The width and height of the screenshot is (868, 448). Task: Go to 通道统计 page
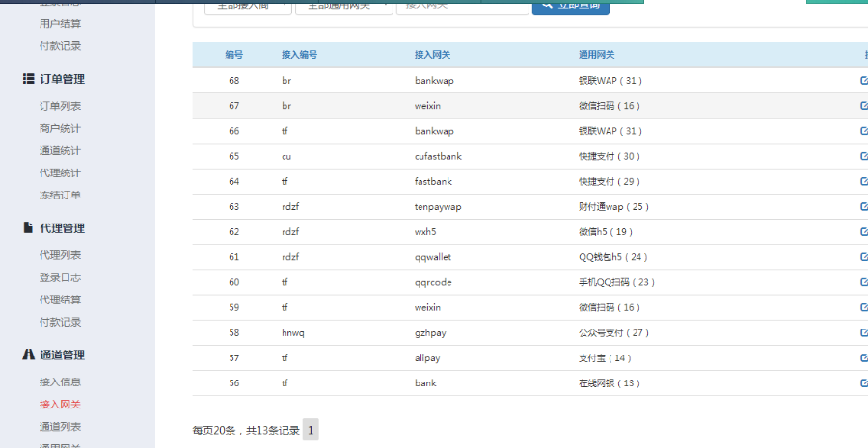pyautogui.click(x=60, y=150)
